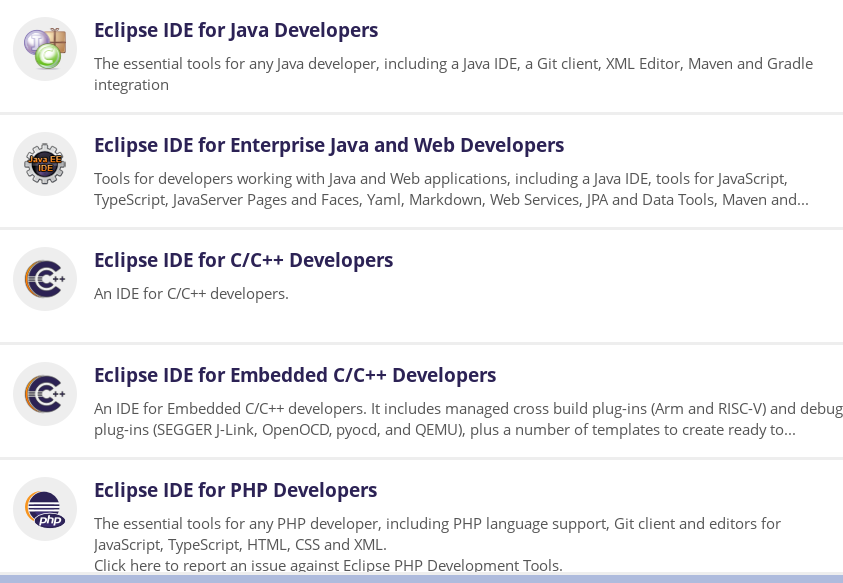Screen dimensions: 843x583
Task: Open Eclipse IDE for PHP Developers title
Action: coord(235,490)
